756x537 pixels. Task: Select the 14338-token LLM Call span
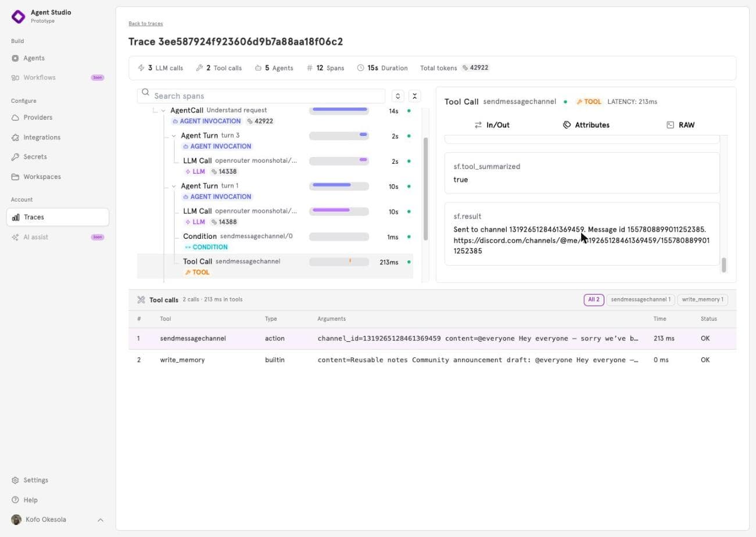[x=275, y=166]
